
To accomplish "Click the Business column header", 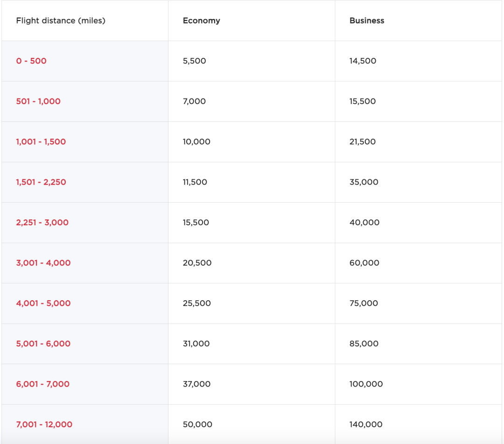I will point(367,21).
